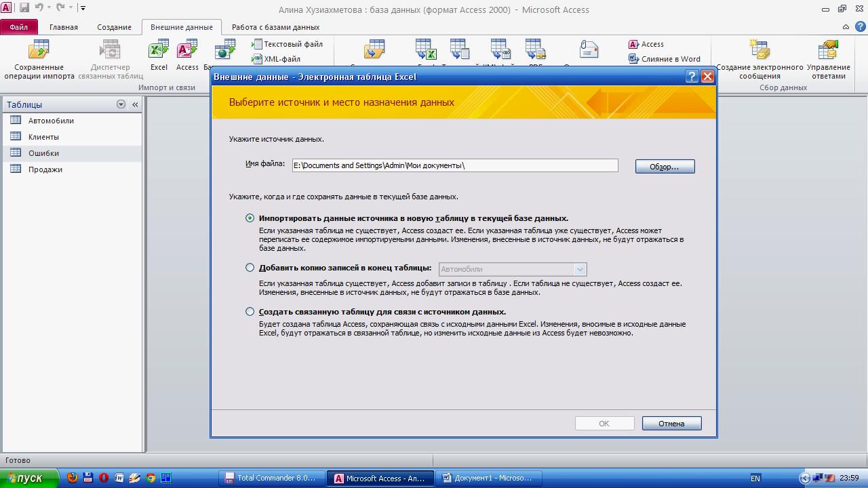This screenshot has width=868, height=488.
Task: Click the Access export icon in ribbon
Action: pyautogui.click(x=646, y=44)
